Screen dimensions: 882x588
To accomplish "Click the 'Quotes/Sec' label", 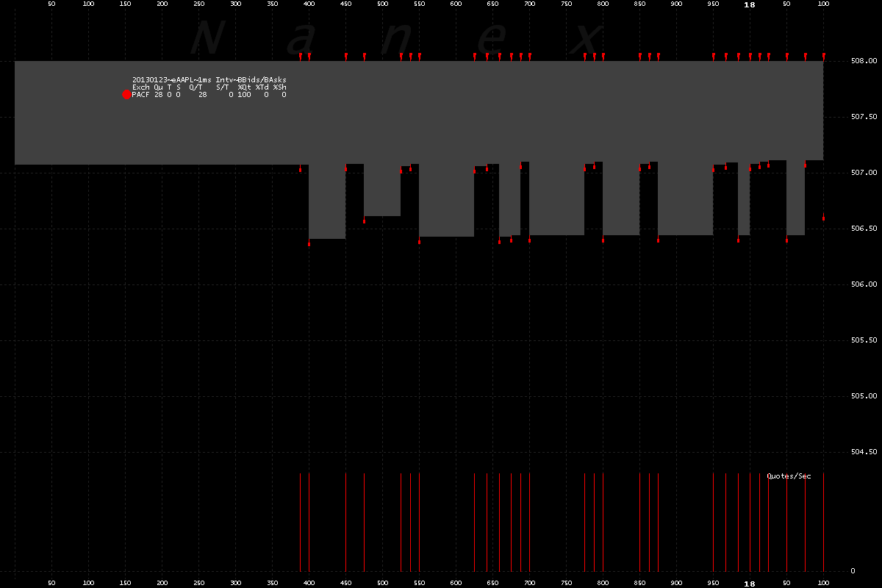I will [789, 476].
